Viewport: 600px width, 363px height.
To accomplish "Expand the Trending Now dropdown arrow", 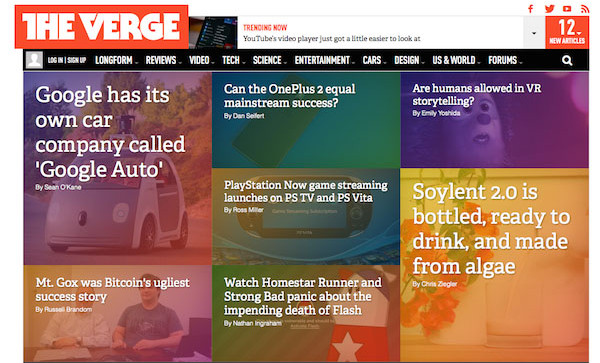I will pos(534,33).
